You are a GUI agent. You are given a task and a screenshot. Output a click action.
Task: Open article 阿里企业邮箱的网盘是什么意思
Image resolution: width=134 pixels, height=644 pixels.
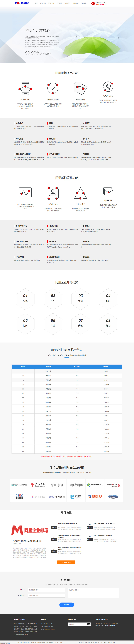click(68, 523)
